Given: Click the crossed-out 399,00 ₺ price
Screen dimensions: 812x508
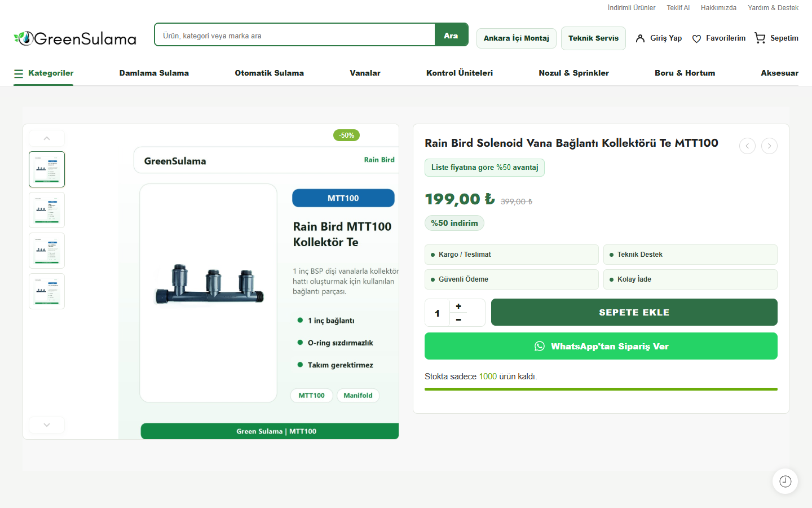Looking at the screenshot, I should (x=517, y=202).
